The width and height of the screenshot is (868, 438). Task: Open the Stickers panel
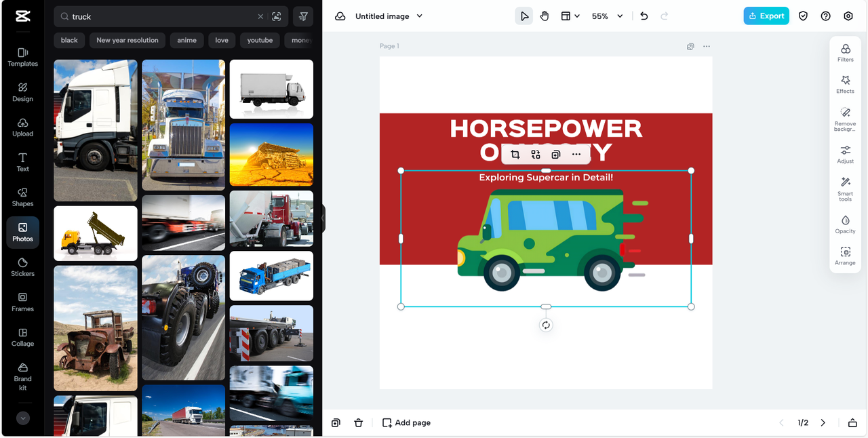(22, 267)
